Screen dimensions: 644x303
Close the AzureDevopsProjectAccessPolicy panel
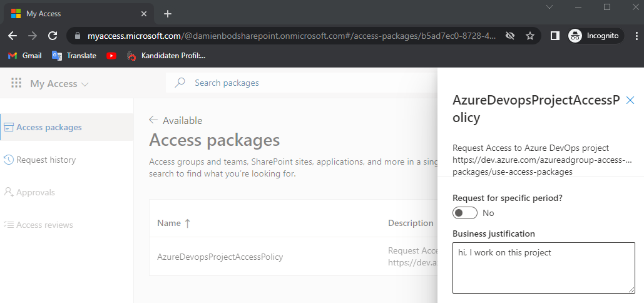(x=630, y=100)
